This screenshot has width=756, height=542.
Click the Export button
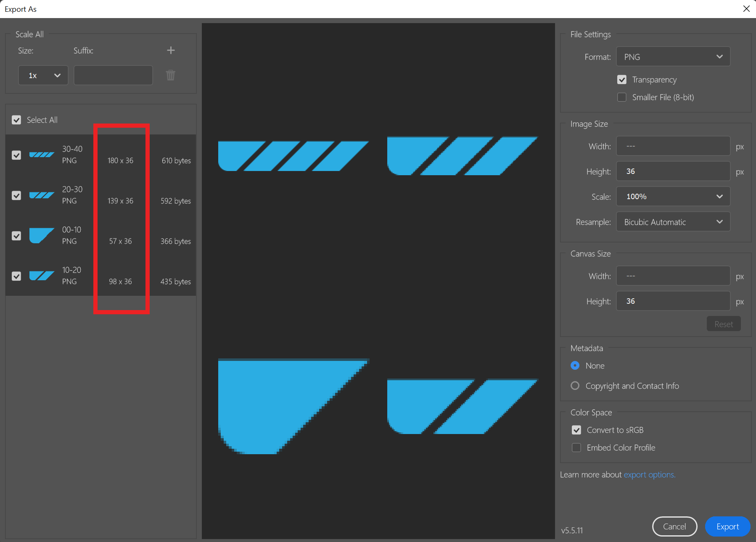[727, 526]
